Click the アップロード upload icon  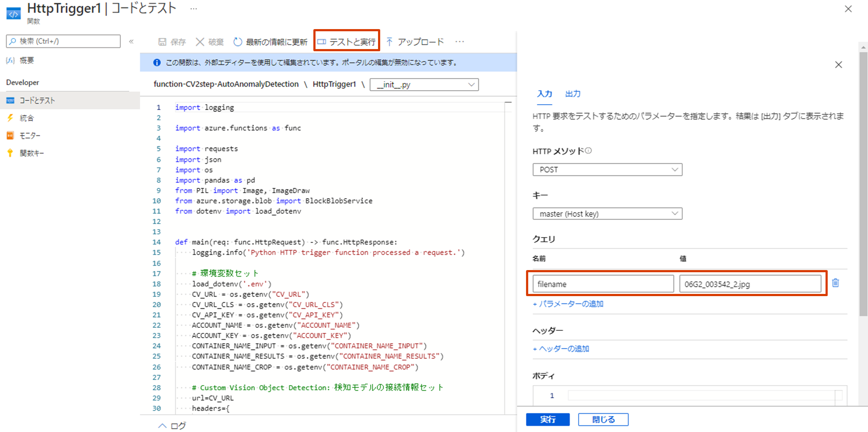pos(390,42)
